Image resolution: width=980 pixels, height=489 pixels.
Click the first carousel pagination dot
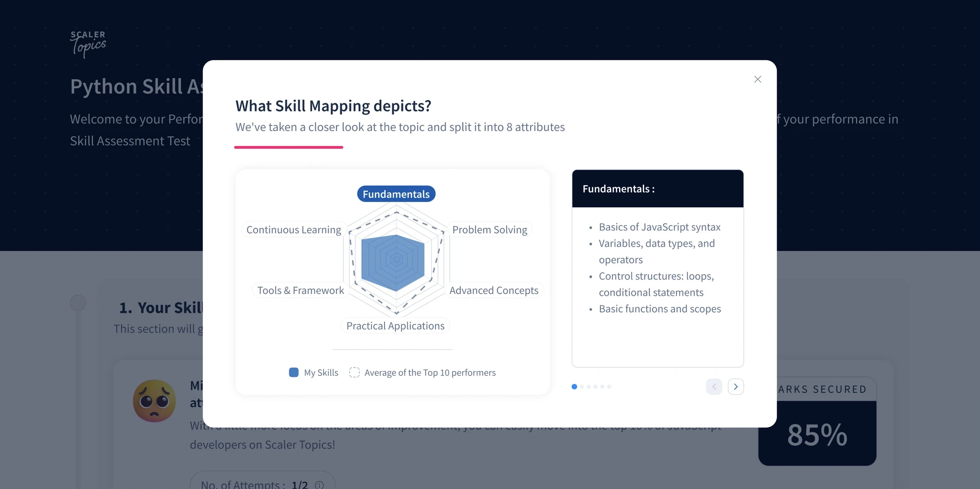point(574,387)
